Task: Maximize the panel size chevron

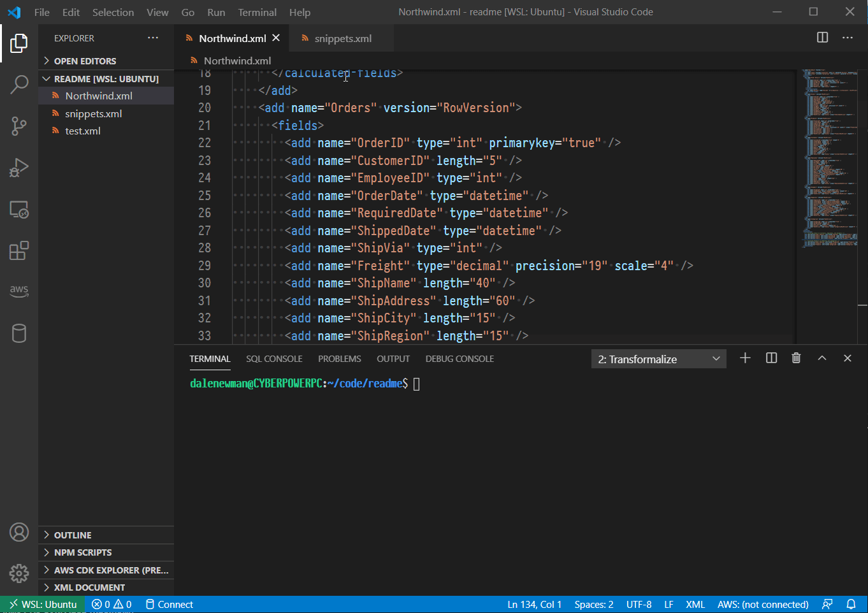Action: (822, 358)
